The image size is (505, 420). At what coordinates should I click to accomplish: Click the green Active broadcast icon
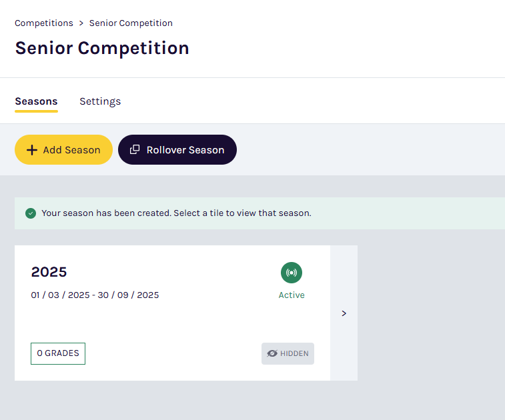(x=292, y=273)
